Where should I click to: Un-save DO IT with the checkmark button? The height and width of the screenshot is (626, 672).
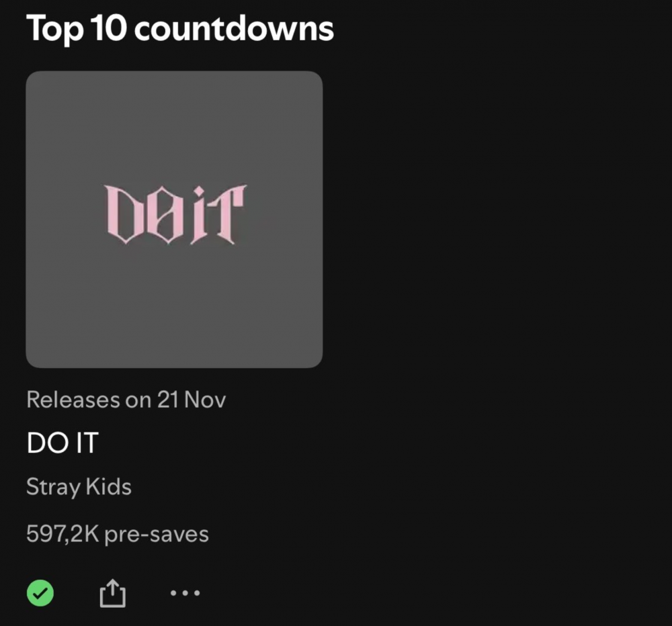(x=40, y=592)
